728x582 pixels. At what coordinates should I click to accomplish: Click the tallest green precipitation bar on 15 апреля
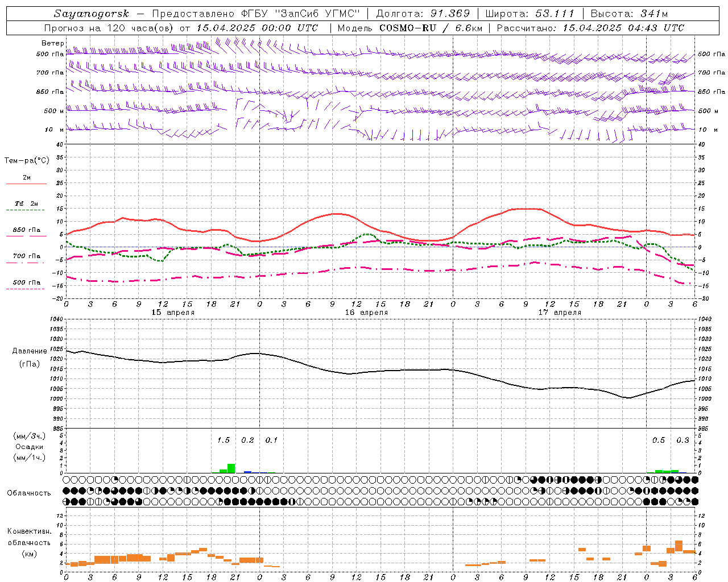(231, 468)
